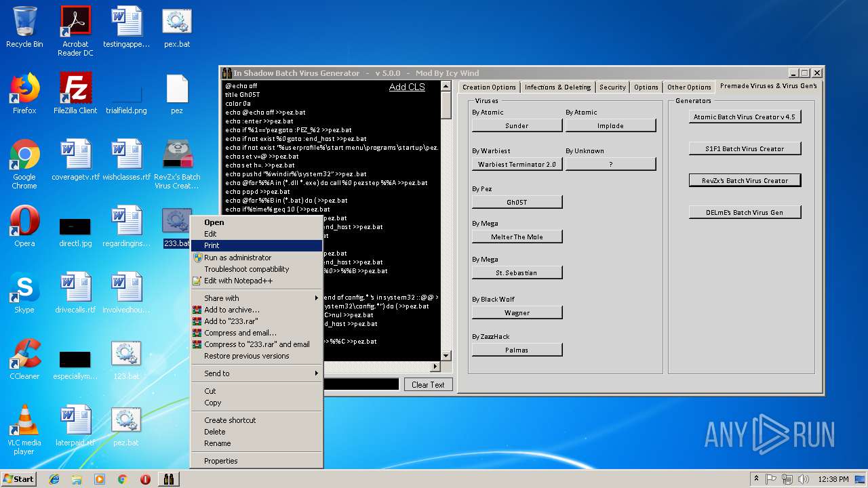868x488 pixels.
Task: Open Internet Explorer in taskbar
Action: (54, 479)
